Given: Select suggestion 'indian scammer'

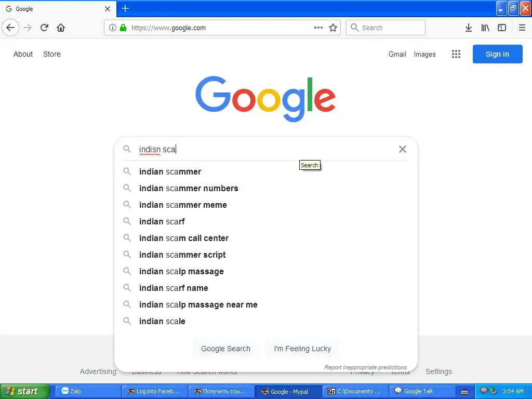Looking at the screenshot, I should coord(266,171).
